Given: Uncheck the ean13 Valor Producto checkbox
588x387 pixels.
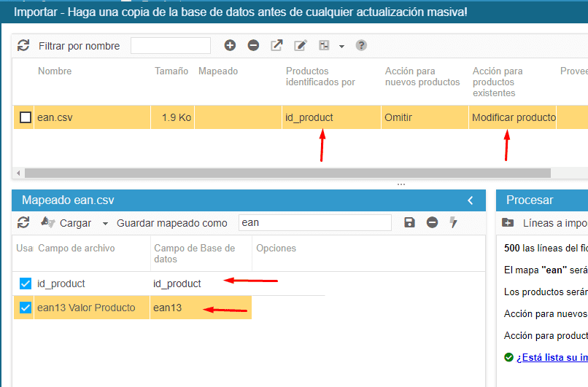Looking at the screenshot, I should (26, 308).
